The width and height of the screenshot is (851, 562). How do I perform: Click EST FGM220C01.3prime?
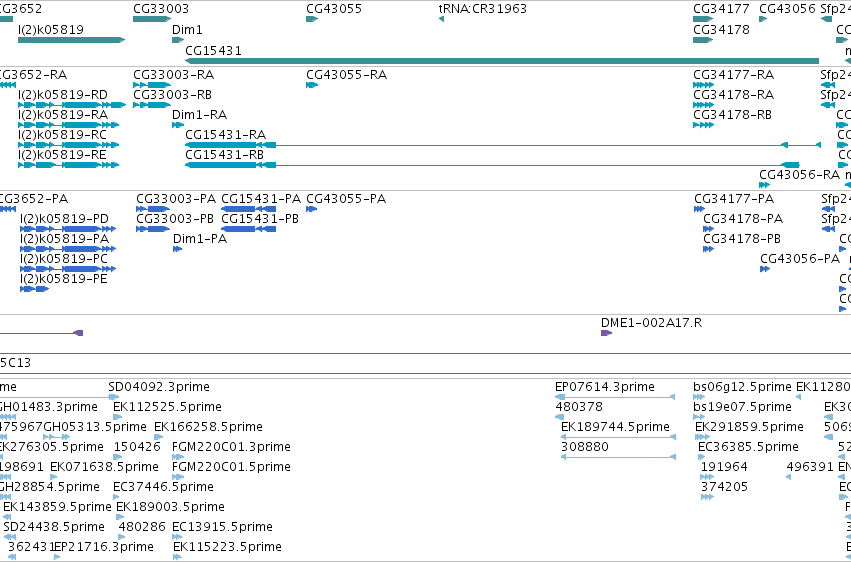tap(231, 447)
